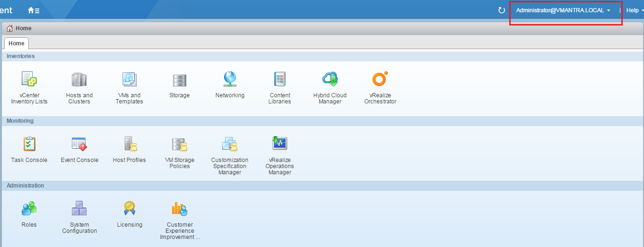Open the Roles administration icon
This screenshot has height=247, width=644.
tap(29, 208)
